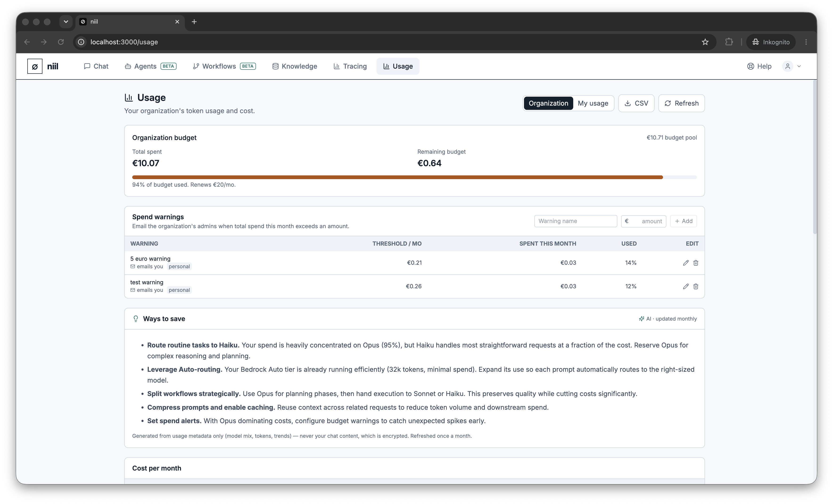View site information icon
833x504 pixels.
(81, 42)
